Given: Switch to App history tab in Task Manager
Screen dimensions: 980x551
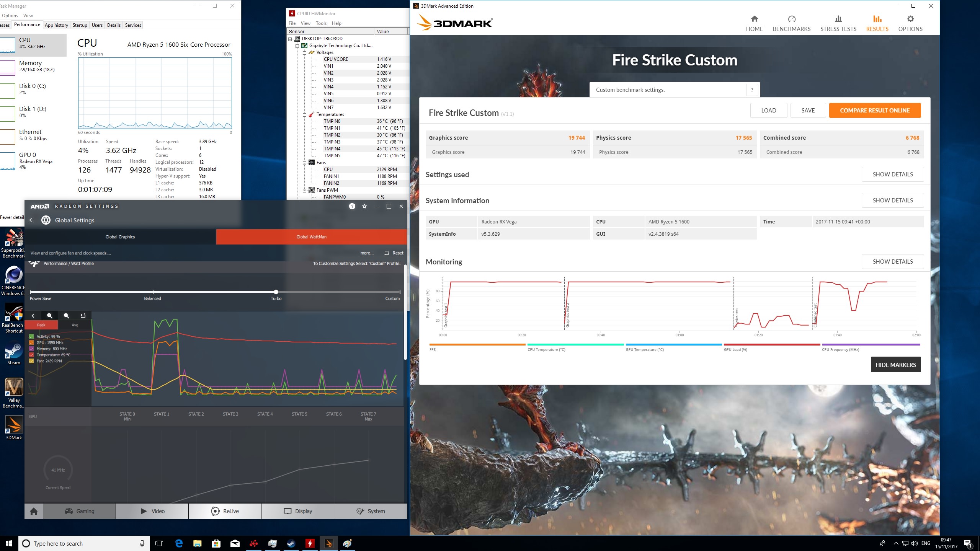Looking at the screenshot, I should (x=56, y=25).
